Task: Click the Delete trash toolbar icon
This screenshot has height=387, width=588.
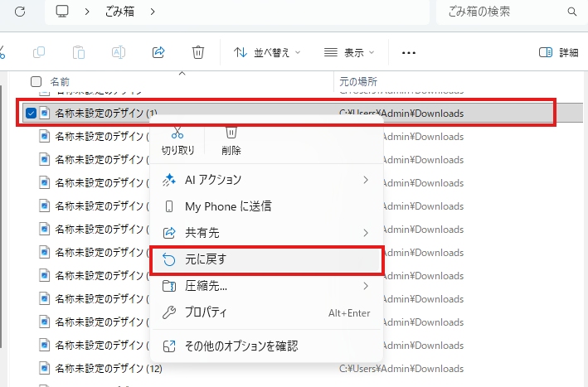Action: [198, 52]
